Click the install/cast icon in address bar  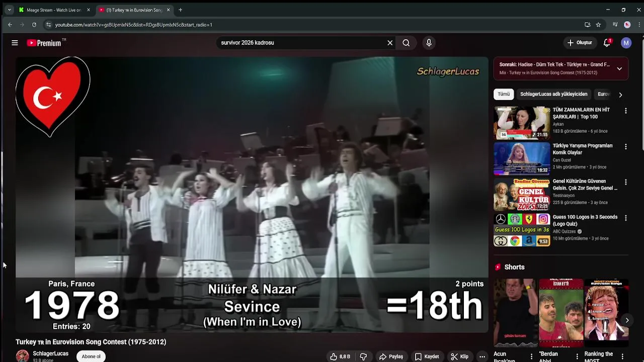pos(587,25)
